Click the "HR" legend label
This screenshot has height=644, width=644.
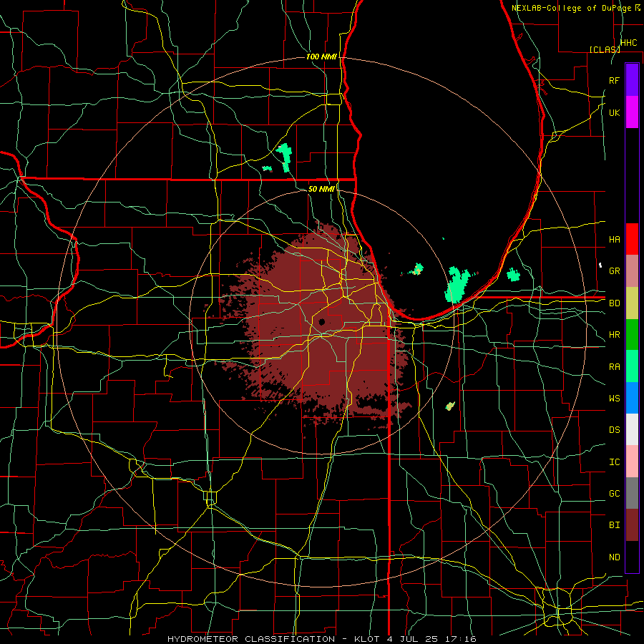coord(614,334)
